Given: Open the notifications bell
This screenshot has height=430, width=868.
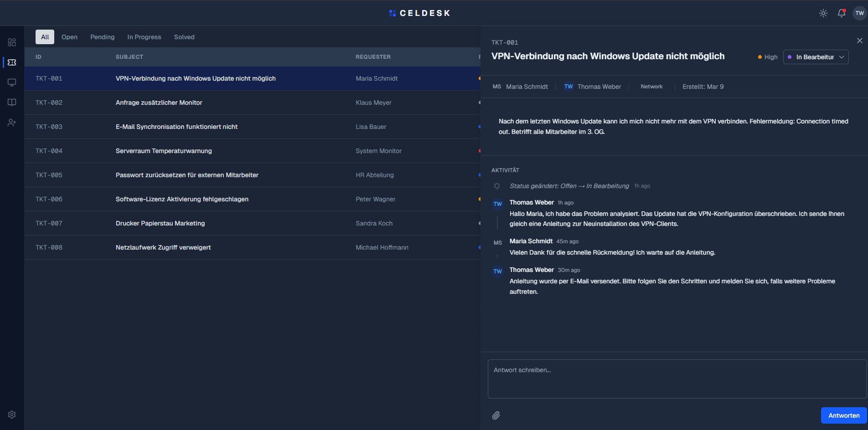Looking at the screenshot, I should (x=842, y=13).
